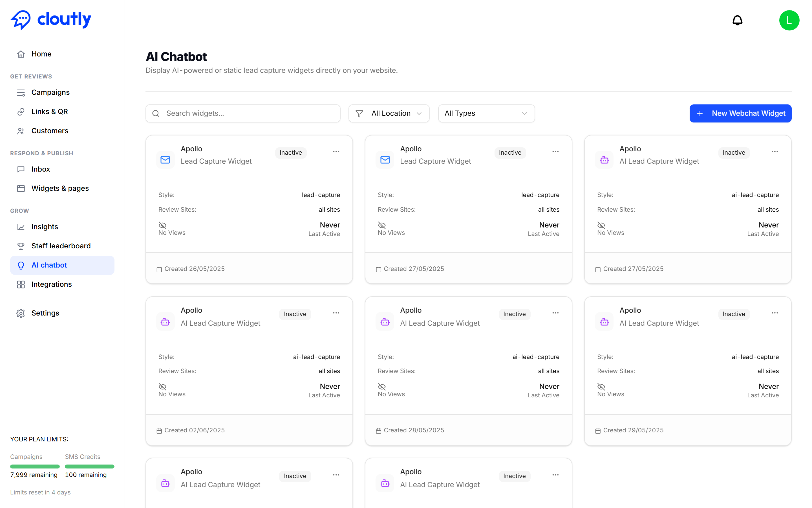Create a New Webchat Widget
Image resolution: width=812 pixels, height=508 pixels.
pyautogui.click(x=740, y=113)
